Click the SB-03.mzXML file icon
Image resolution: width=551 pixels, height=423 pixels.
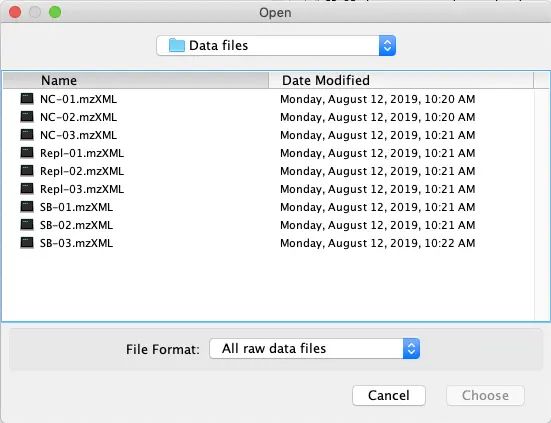click(27, 243)
